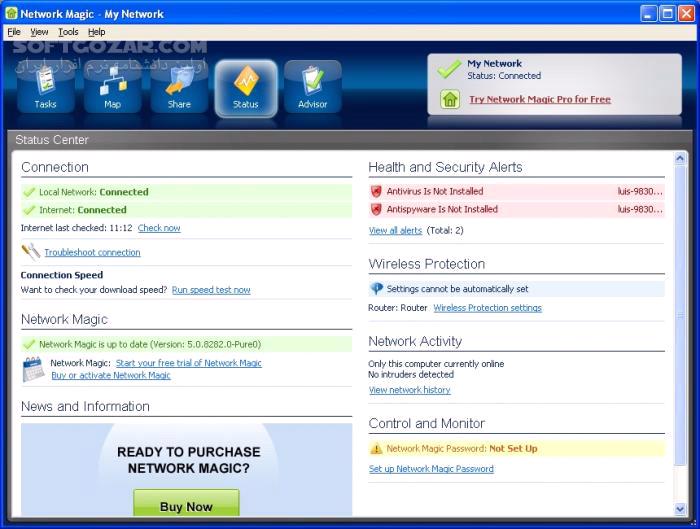Click the vertical scrollbar thumb
The height and width of the screenshot is (529, 700).
(x=680, y=316)
